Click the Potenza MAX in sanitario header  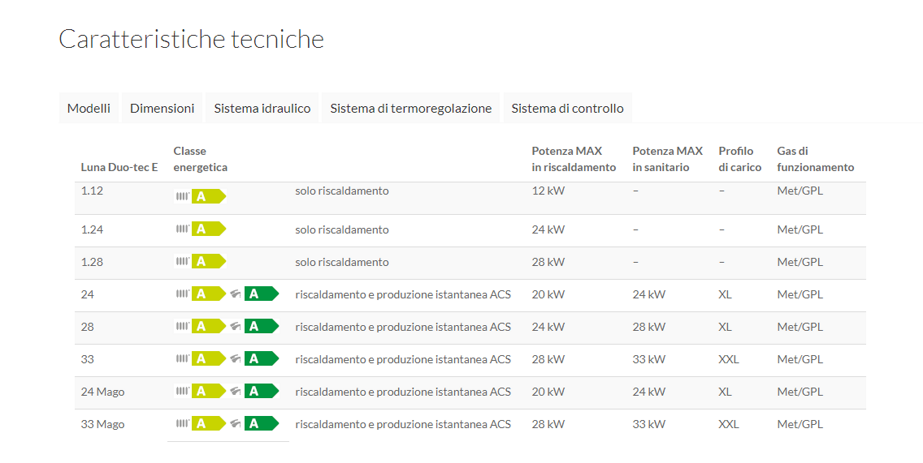coord(668,159)
